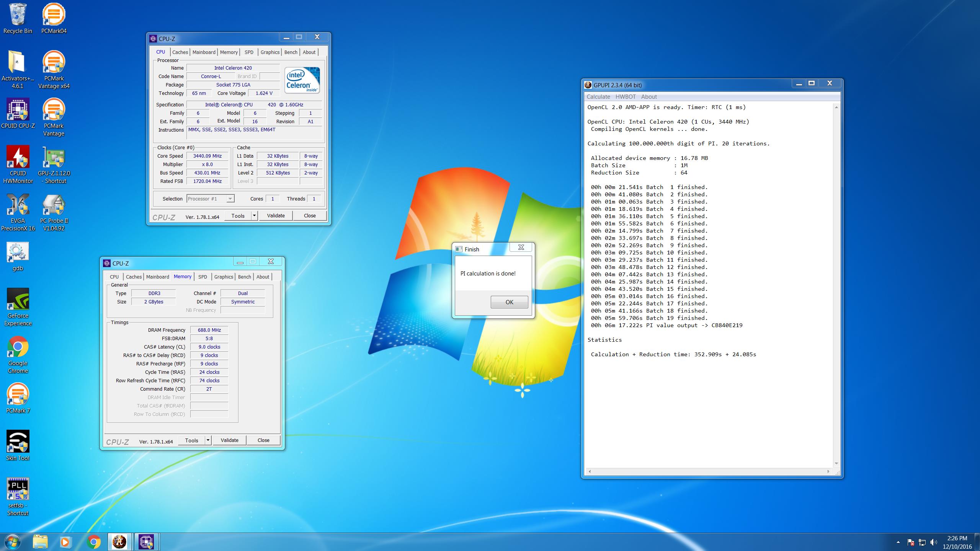
Task: Launch PCMark 7 from the desktop
Action: click(x=18, y=398)
